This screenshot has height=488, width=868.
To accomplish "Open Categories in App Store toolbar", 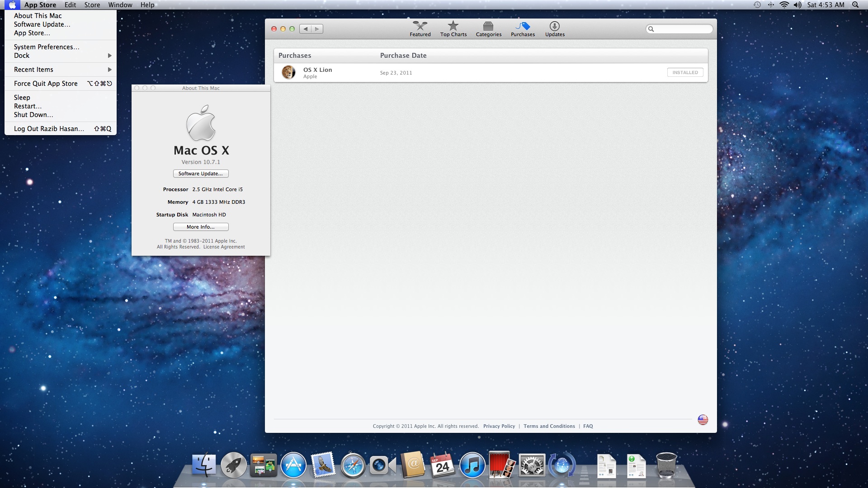I will pos(488,28).
